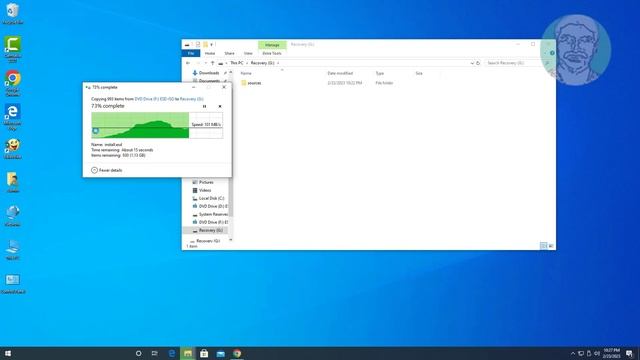640x360 pixels.
Task: Sort files by Date modified column
Action: (x=340, y=73)
